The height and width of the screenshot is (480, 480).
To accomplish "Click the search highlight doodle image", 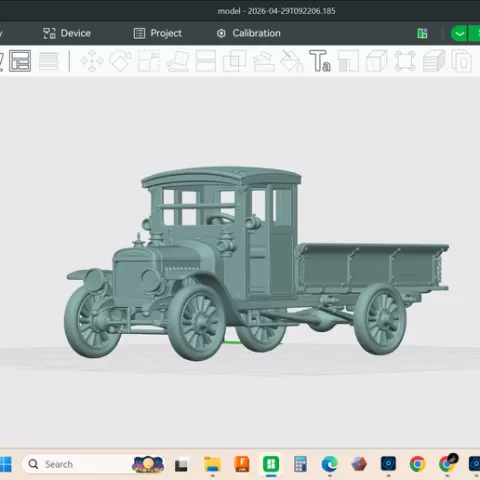I will pos(148,464).
